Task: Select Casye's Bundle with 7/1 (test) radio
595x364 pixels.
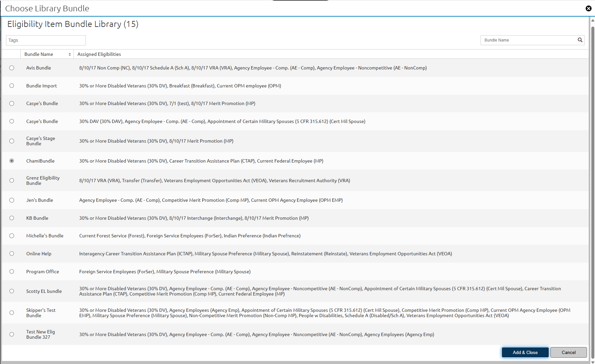Action: (x=12, y=103)
